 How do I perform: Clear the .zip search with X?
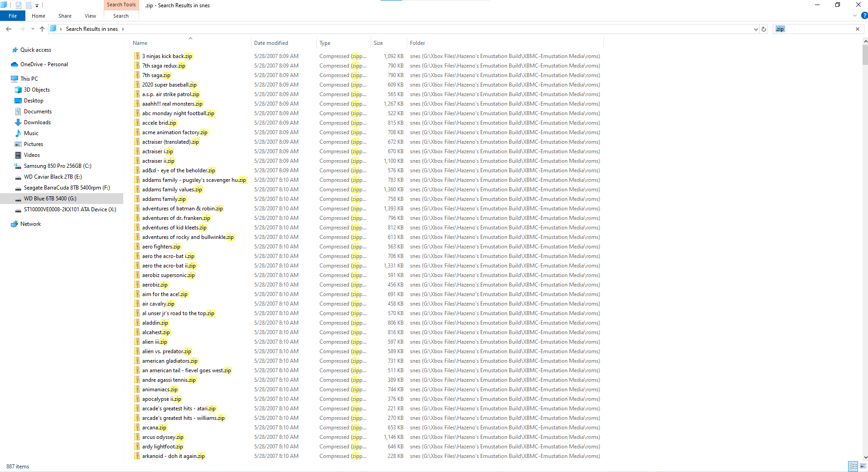point(858,29)
